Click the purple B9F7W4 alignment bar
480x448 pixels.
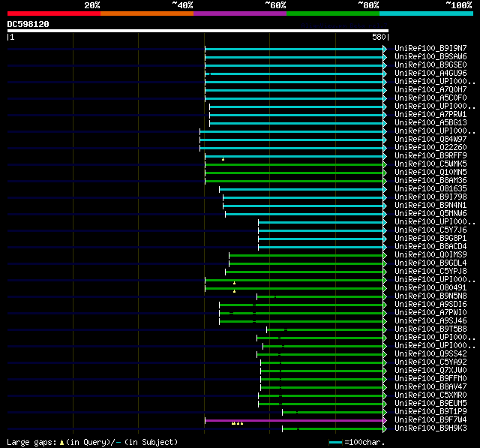(x=294, y=420)
